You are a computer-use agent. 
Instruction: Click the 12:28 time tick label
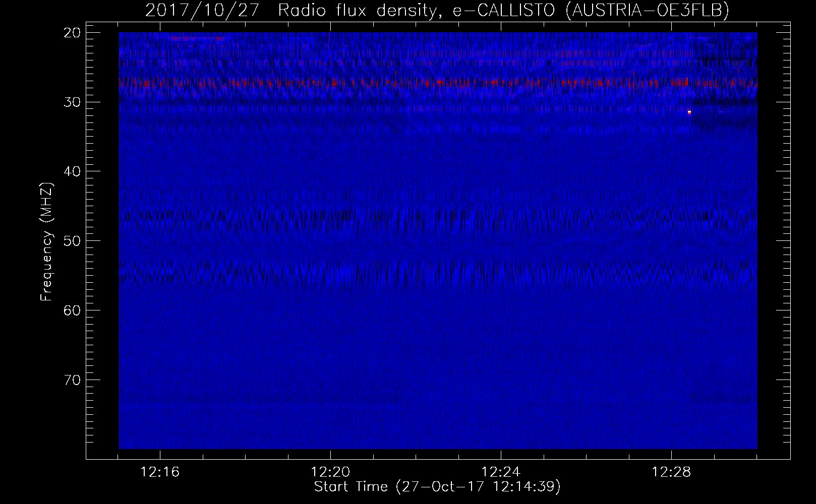[x=671, y=472]
